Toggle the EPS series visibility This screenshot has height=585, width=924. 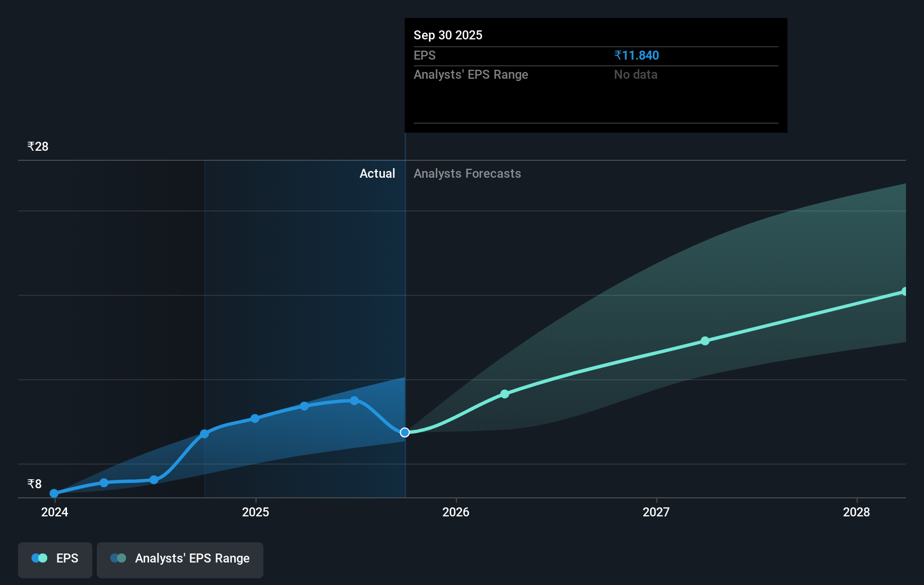[55, 559]
